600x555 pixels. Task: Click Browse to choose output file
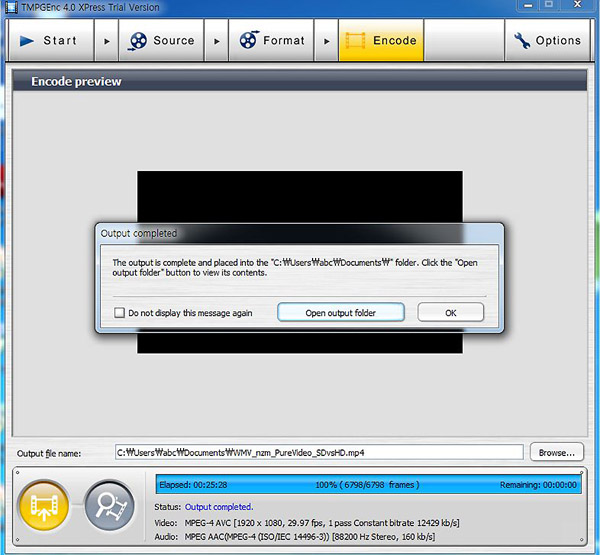tap(556, 453)
